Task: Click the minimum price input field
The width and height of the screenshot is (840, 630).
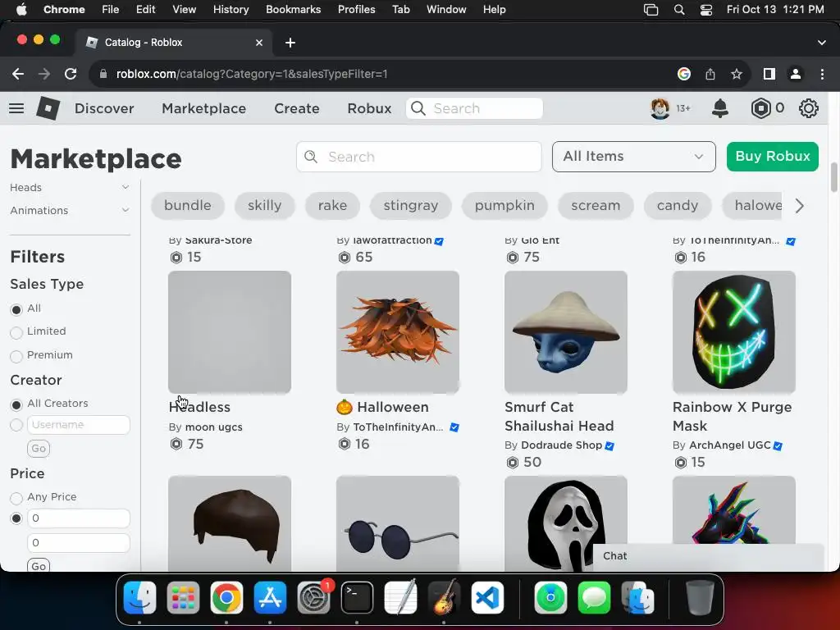Action: pyautogui.click(x=78, y=518)
